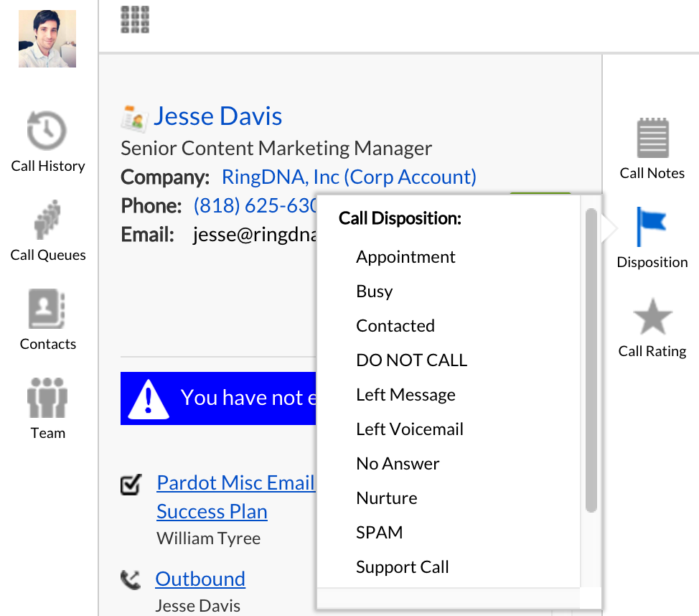Open Contacts address book icon
The image size is (699, 616).
47,309
